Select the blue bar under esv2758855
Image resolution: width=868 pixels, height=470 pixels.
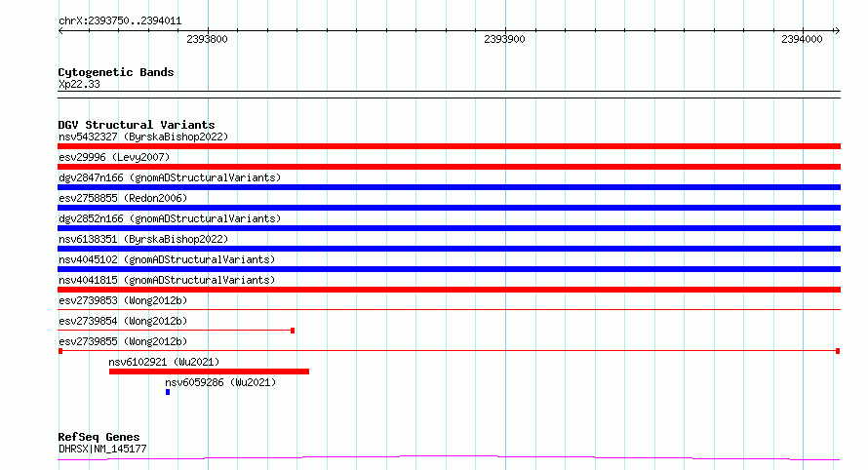(x=449, y=208)
